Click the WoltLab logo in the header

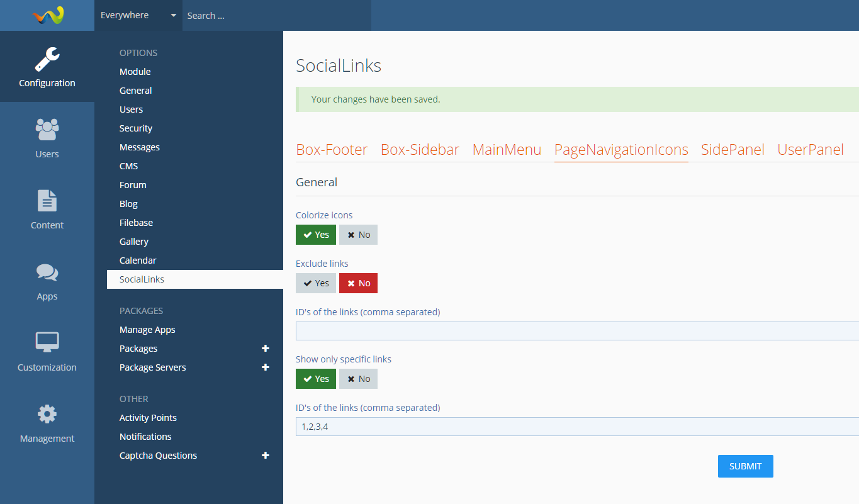(48, 15)
